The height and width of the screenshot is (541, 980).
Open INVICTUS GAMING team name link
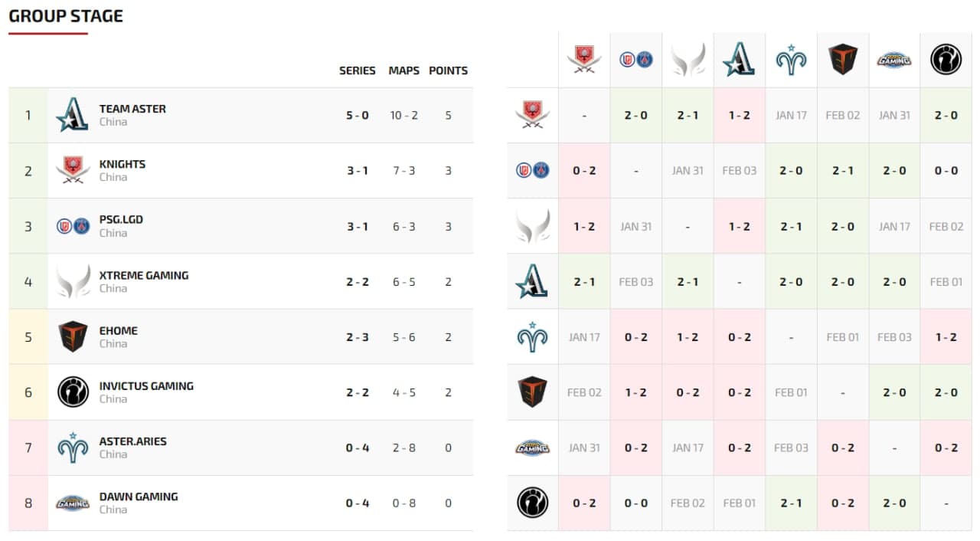(x=146, y=385)
